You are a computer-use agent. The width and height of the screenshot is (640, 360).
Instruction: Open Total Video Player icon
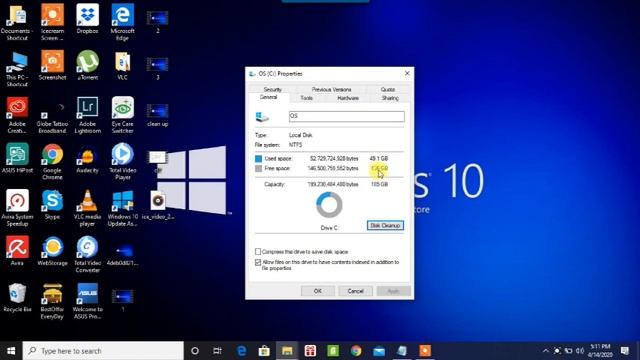[x=122, y=162]
